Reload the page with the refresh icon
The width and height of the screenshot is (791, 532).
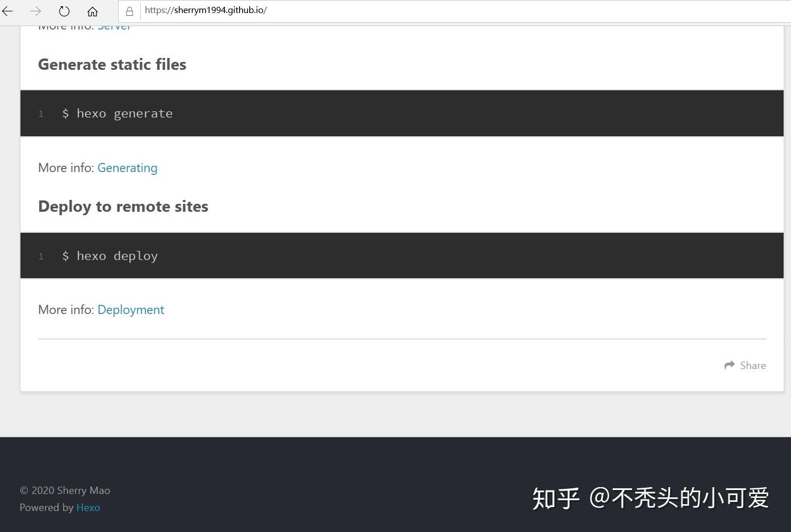(64, 11)
